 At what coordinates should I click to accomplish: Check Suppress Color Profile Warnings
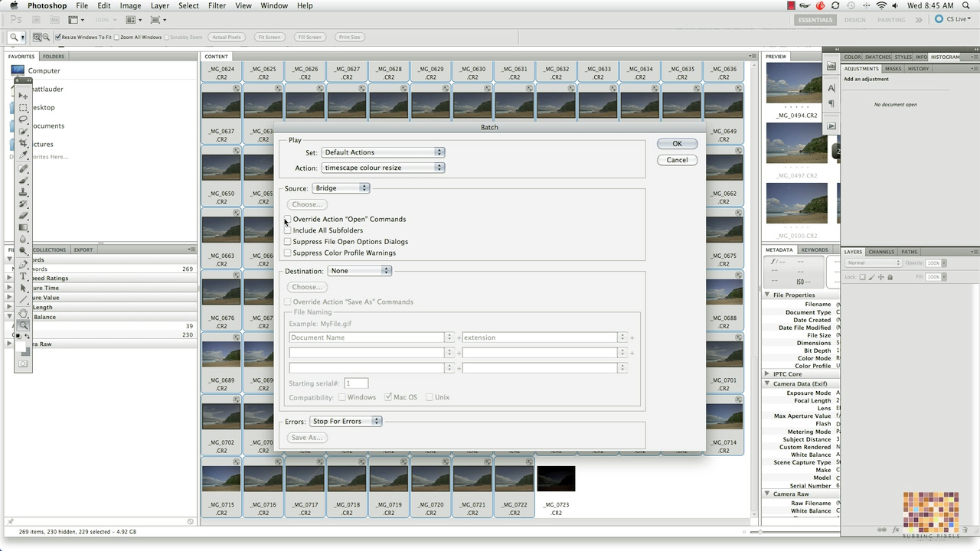click(288, 253)
